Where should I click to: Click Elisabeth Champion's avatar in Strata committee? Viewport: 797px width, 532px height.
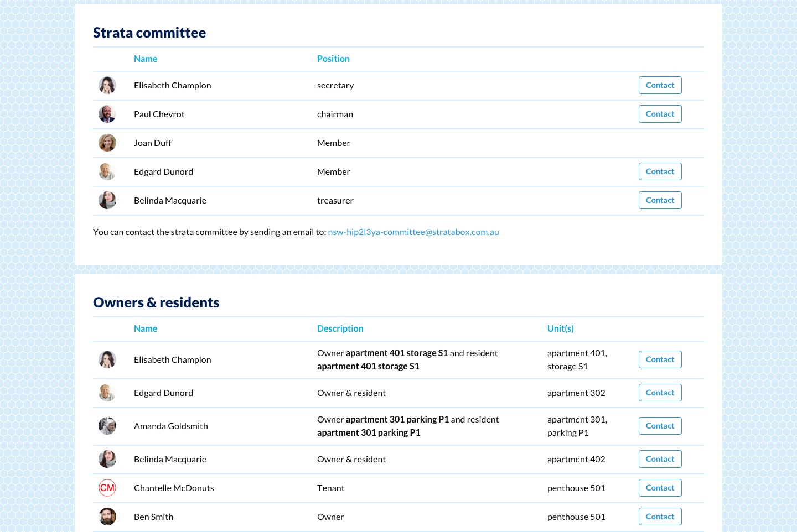pos(107,85)
